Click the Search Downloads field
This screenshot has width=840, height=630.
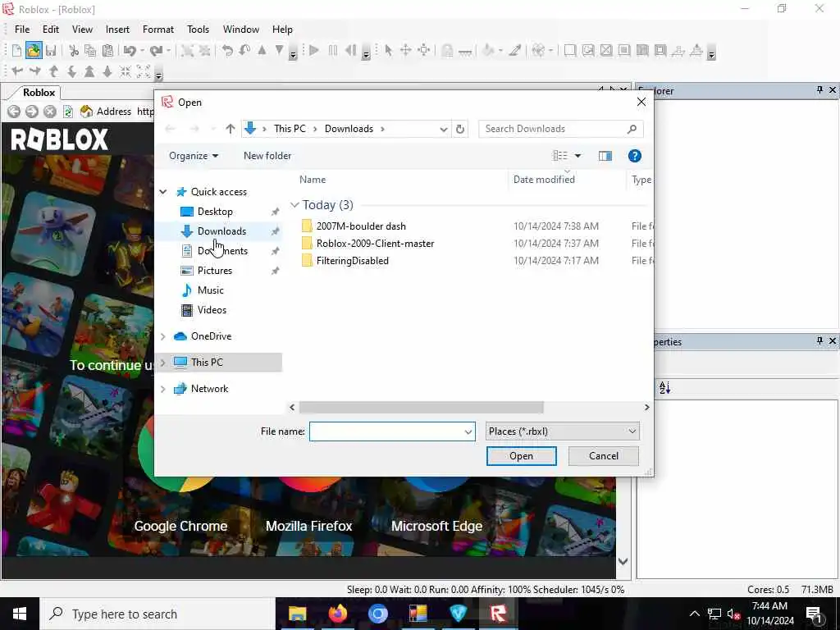tap(561, 129)
